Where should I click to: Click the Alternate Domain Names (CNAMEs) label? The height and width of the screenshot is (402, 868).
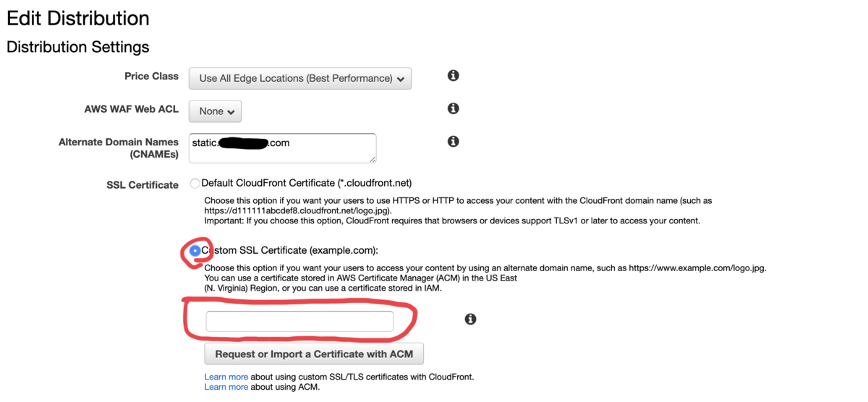pyautogui.click(x=119, y=148)
